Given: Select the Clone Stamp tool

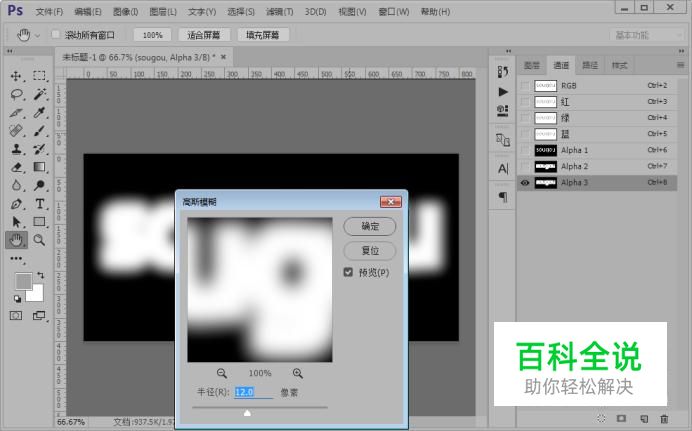Looking at the screenshot, I should coord(16,149).
